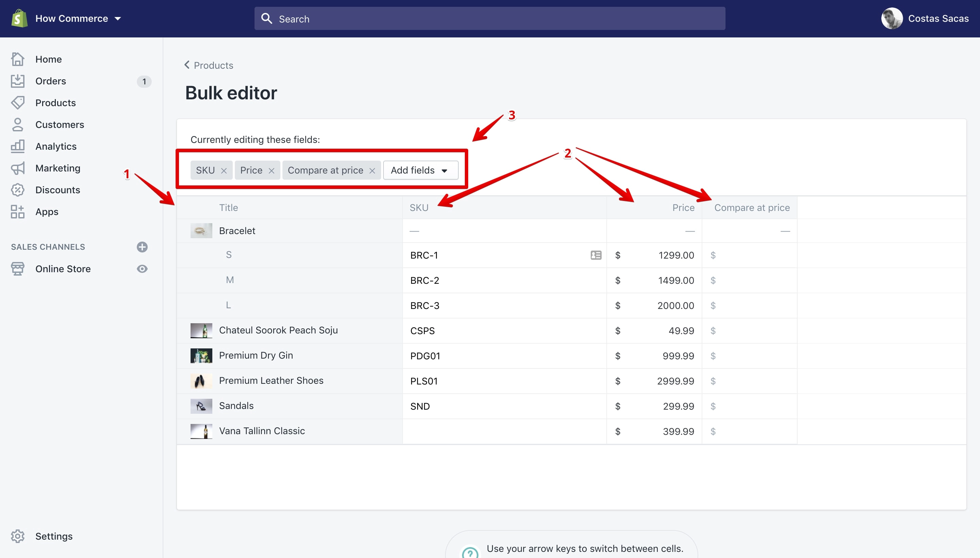Open Customers in the sidebar

[x=60, y=125]
